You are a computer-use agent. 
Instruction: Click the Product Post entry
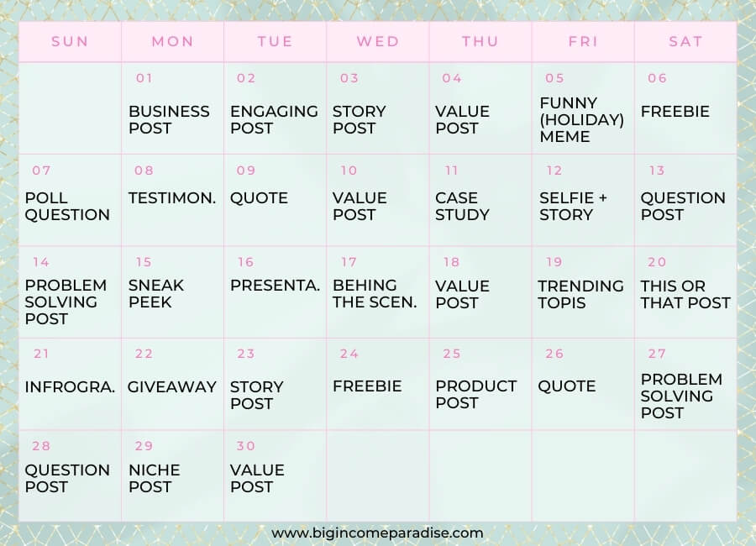pyautogui.click(x=475, y=394)
